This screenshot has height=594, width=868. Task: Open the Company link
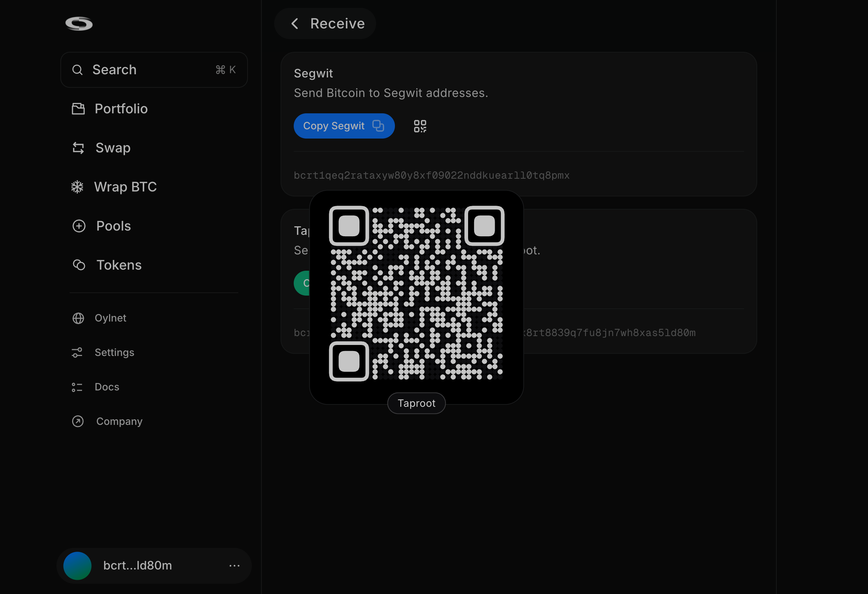pyautogui.click(x=120, y=421)
